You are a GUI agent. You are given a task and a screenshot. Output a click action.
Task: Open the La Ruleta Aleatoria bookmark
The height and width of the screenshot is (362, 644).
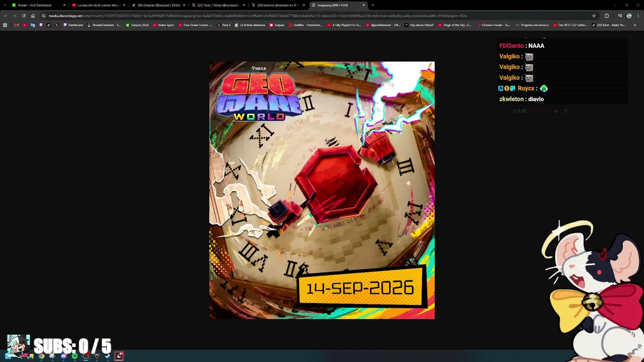coord(250,25)
